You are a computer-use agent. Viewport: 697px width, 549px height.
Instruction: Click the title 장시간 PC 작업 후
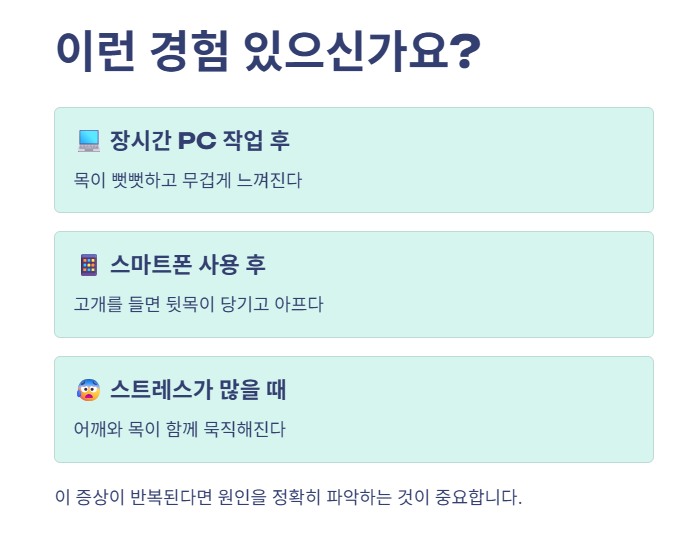tap(200, 141)
